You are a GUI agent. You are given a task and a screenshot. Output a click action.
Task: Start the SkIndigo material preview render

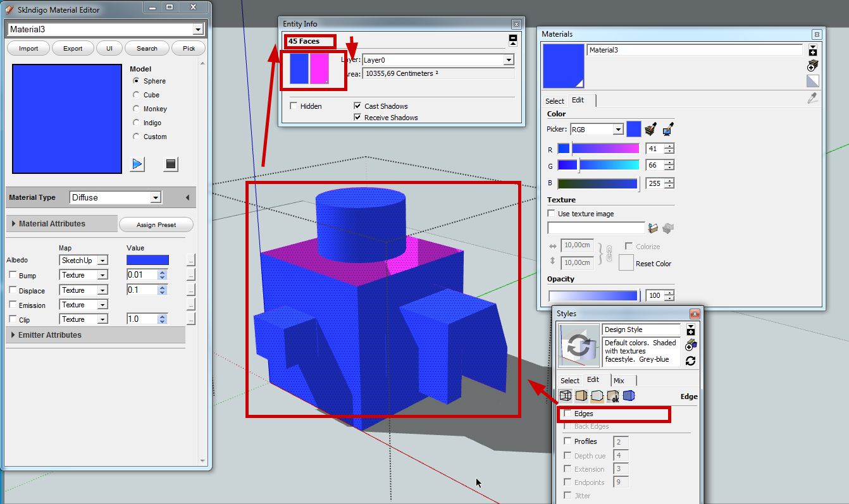coord(137,164)
